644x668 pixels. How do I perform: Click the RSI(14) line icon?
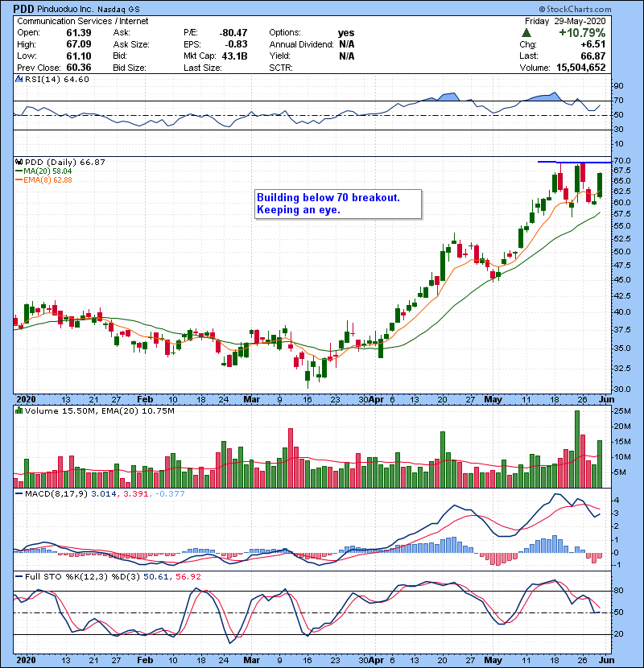point(19,79)
